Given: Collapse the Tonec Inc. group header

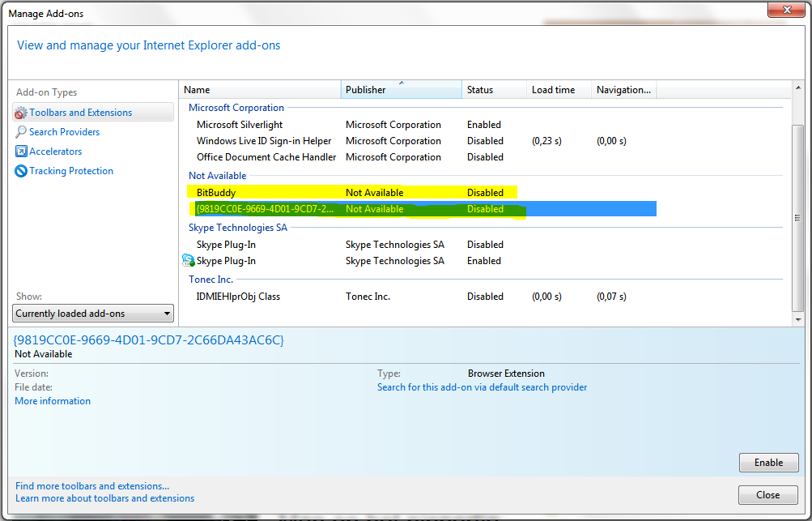Looking at the screenshot, I should (x=210, y=279).
